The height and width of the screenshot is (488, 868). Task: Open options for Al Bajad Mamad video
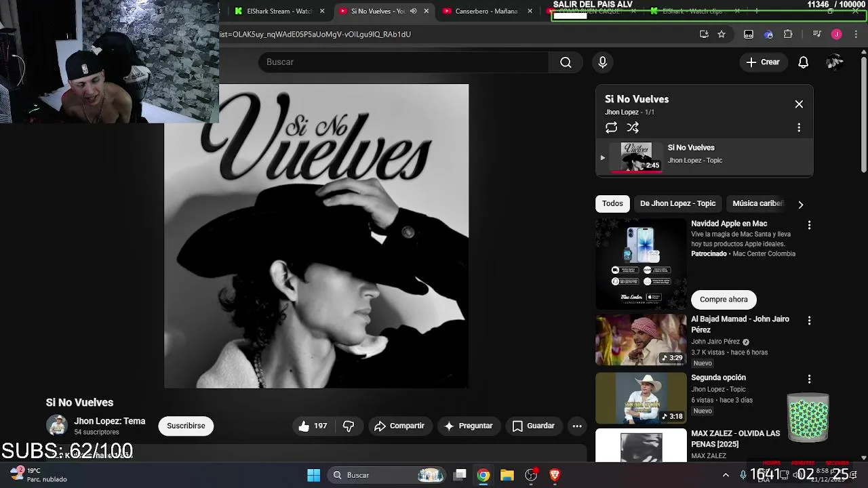[809, 321]
